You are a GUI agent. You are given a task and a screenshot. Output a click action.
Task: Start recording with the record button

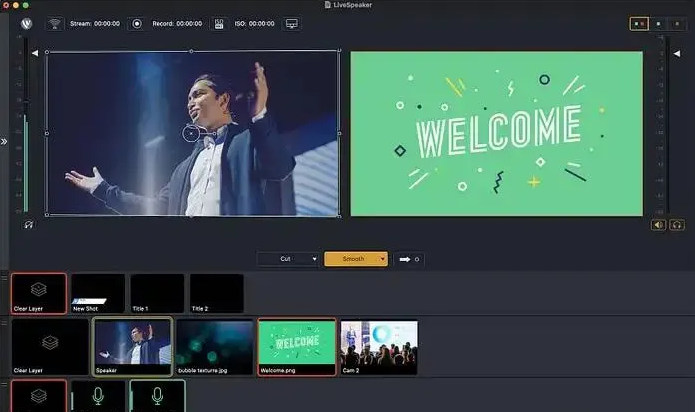(x=137, y=23)
